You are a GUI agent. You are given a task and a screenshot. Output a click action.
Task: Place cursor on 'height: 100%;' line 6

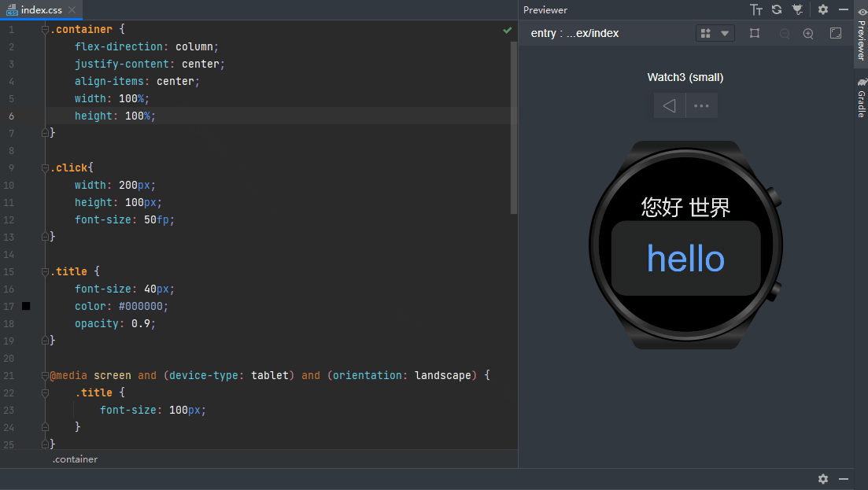pyautogui.click(x=115, y=116)
